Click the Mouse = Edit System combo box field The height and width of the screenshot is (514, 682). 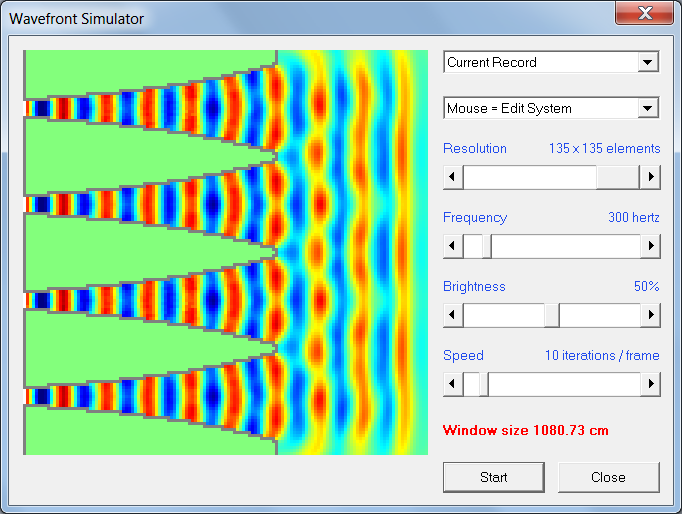tap(551, 108)
